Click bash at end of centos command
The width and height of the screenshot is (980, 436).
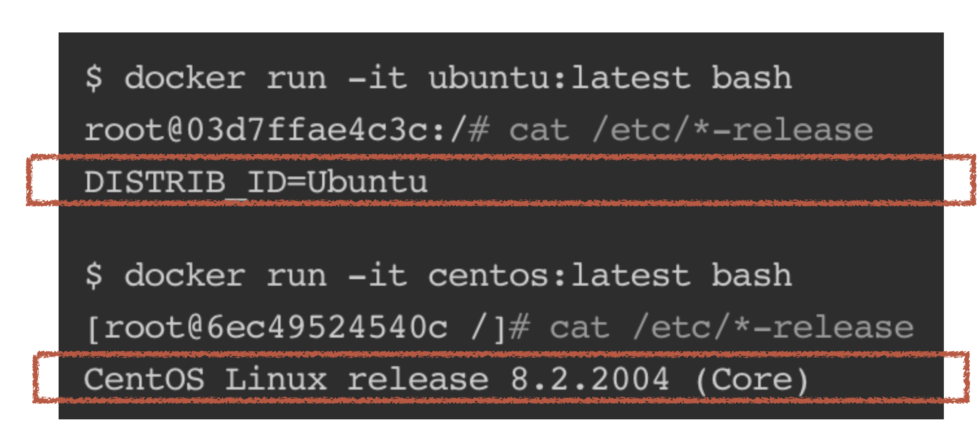pyautogui.click(x=751, y=276)
